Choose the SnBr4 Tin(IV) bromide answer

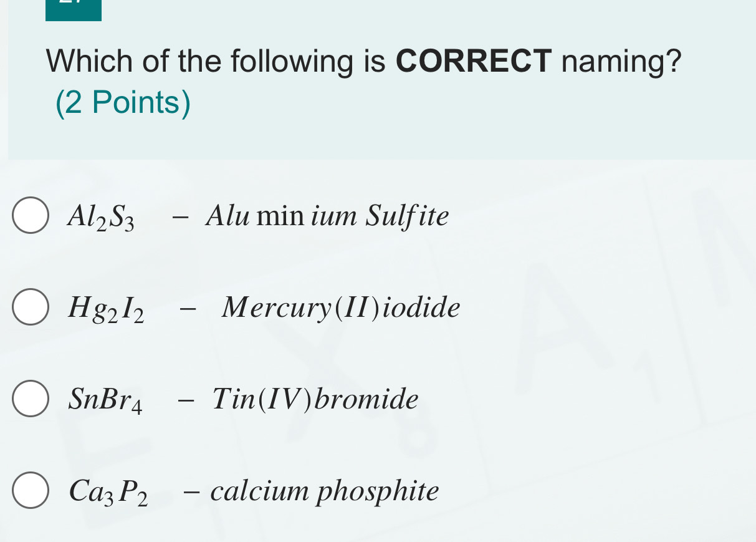30,399
